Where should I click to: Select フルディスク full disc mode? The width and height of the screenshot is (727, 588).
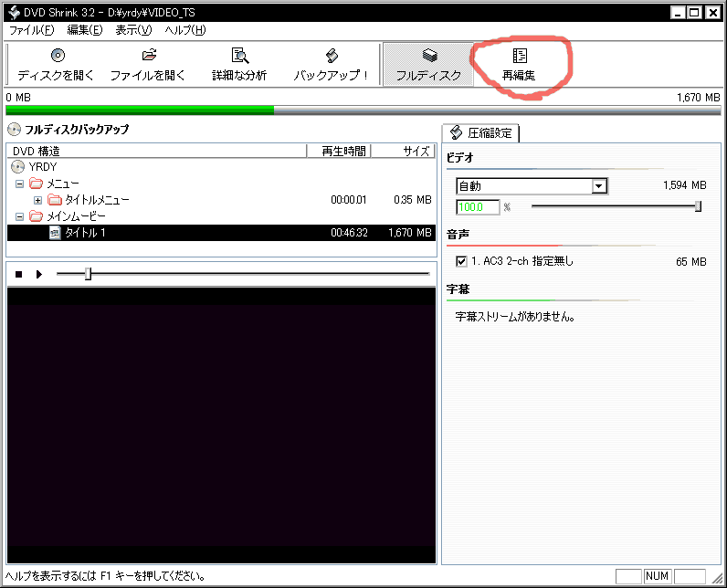point(428,65)
